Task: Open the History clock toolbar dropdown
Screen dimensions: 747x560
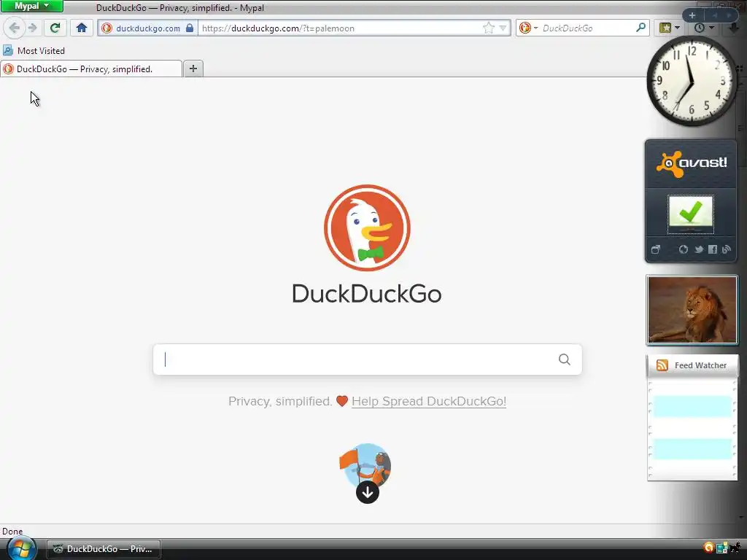Action: pyautogui.click(x=704, y=28)
